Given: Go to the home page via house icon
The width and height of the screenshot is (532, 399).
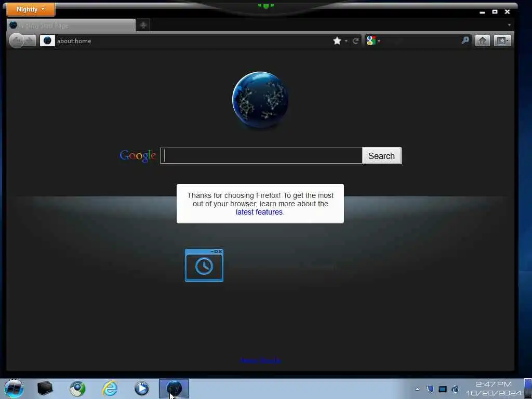Looking at the screenshot, I should 482,41.
